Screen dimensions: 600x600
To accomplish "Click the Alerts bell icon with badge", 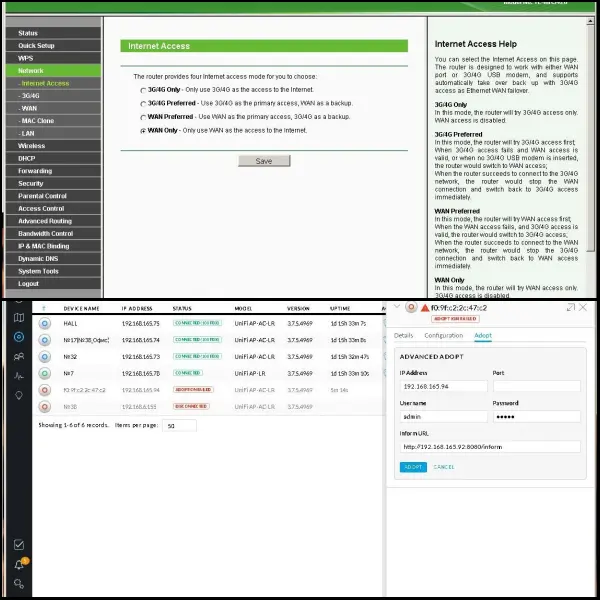I will coord(19,564).
